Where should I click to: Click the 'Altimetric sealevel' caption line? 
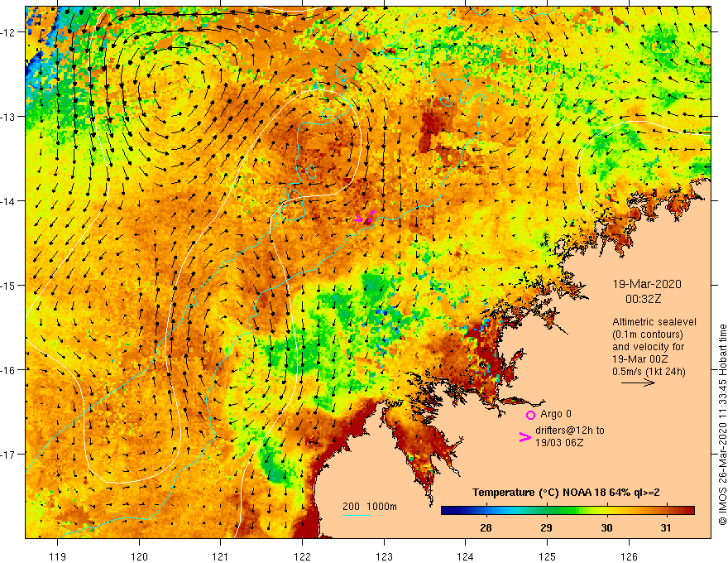point(654,322)
